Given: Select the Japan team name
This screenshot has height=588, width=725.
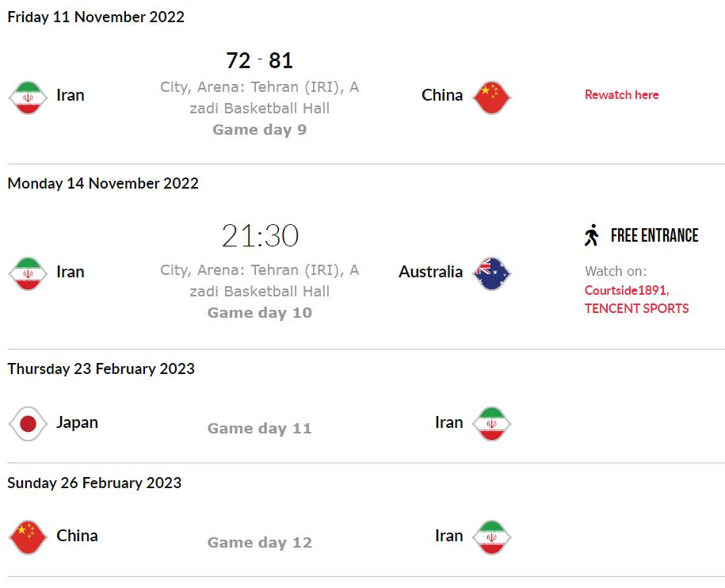Looking at the screenshot, I should pos(77,422).
